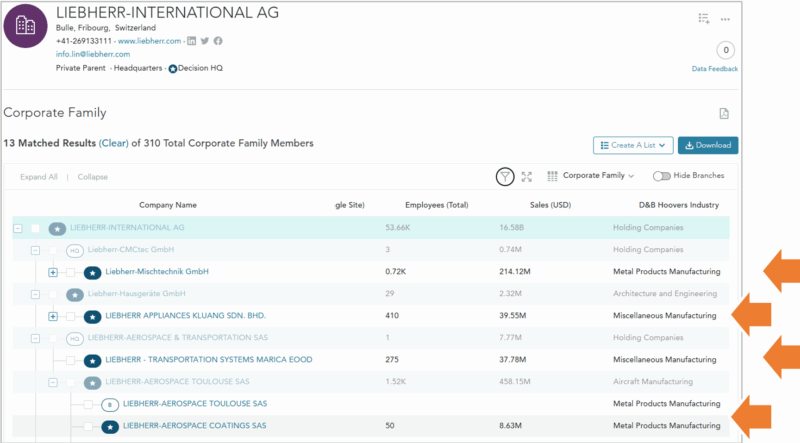Check the Liebherr-Mischtechnik GmbH checkbox
This screenshot has height=443, width=800.
click(71, 272)
